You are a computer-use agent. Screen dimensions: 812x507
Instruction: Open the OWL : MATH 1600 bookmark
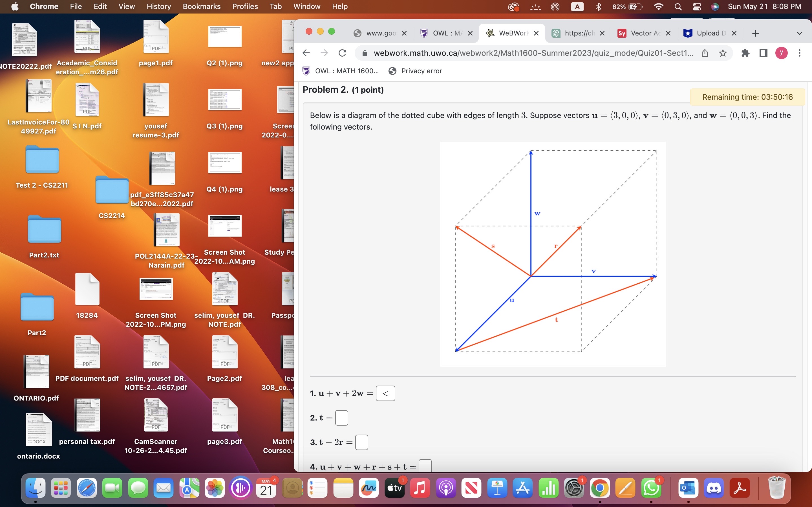point(341,71)
